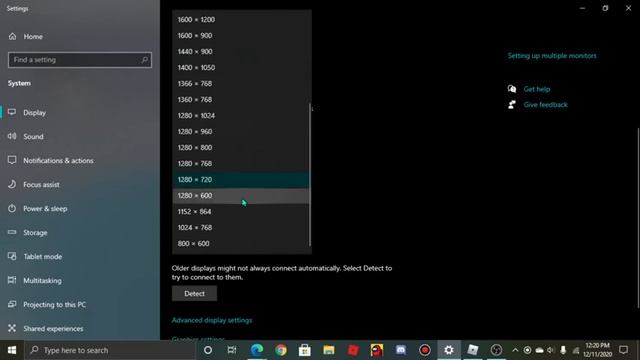Open Action Center notifications icon
The width and height of the screenshot is (640, 360).
click(623, 350)
